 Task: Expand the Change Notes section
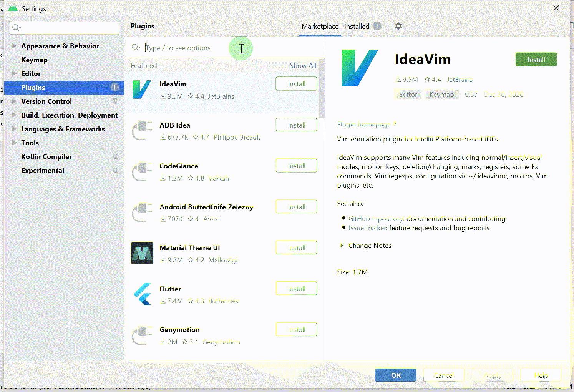point(342,245)
